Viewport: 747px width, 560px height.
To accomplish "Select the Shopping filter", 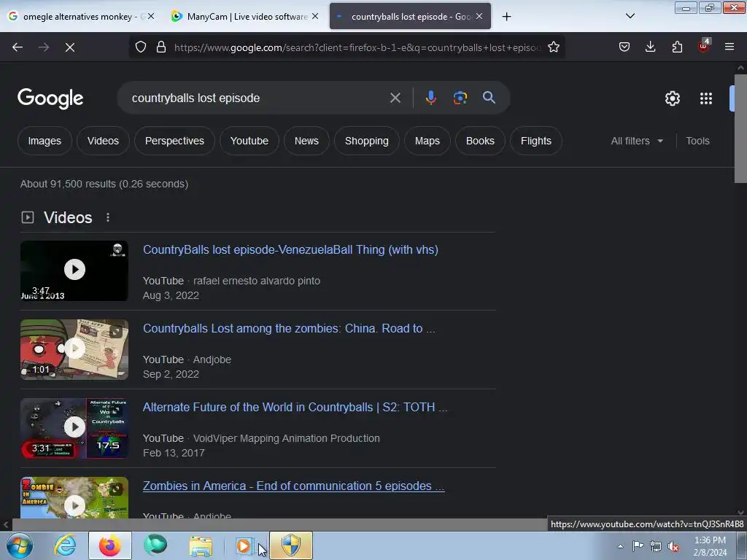I will (x=367, y=141).
